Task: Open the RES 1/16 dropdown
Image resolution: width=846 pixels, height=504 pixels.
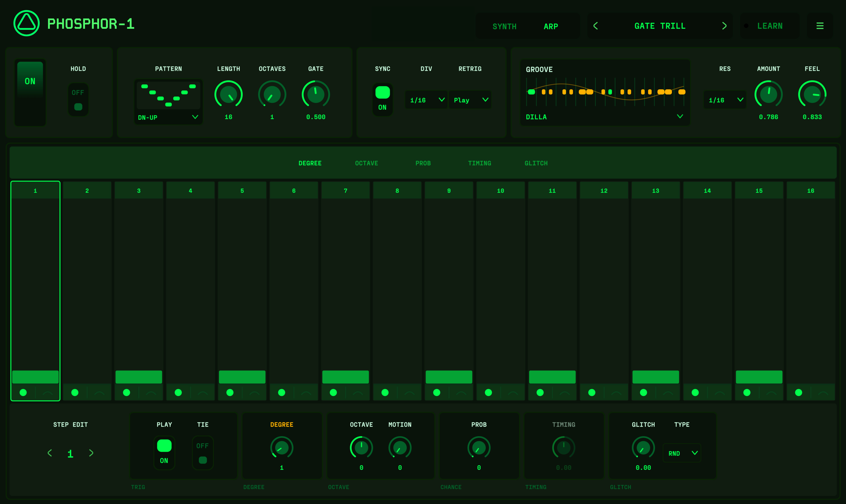Action: click(x=725, y=100)
